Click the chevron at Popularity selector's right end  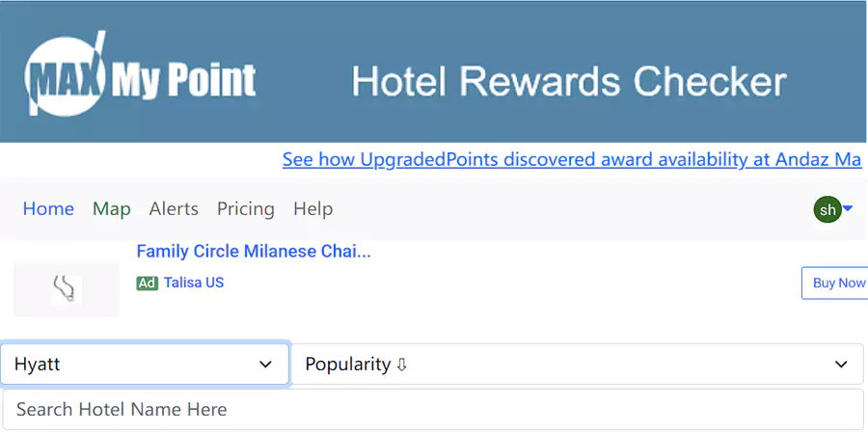coord(840,365)
